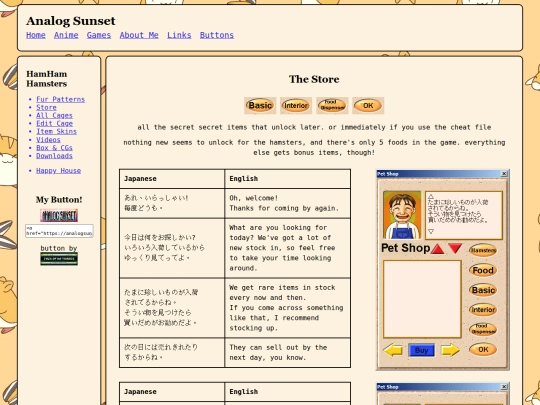Click the blue Buy button
Viewport: 540px width, 405px height.
tap(421, 350)
